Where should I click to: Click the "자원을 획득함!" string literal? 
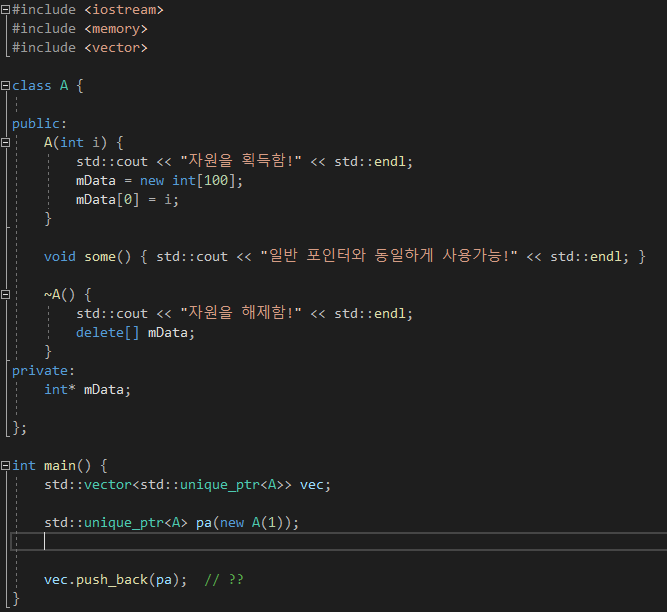(x=241, y=161)
